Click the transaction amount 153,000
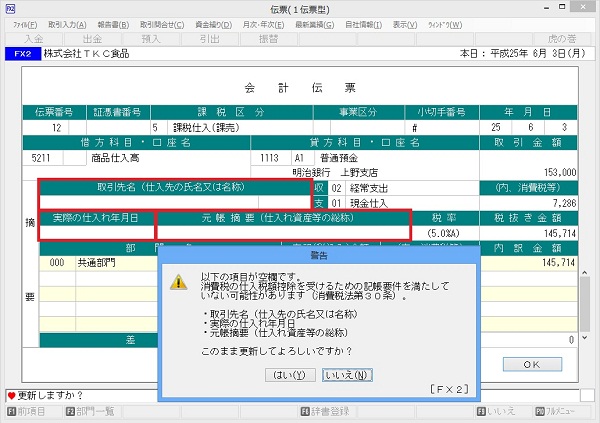Image resolution: width=600 pixels, height=423 pixels. (560, 173)
